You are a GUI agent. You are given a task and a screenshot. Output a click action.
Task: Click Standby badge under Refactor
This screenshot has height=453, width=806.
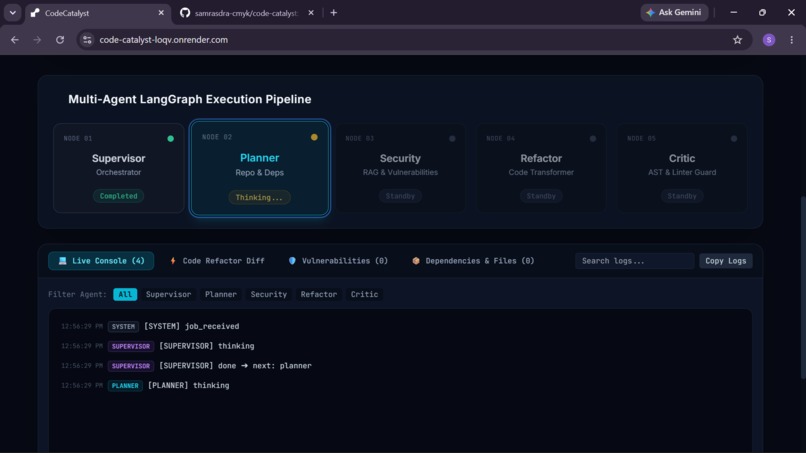[541, 196]
